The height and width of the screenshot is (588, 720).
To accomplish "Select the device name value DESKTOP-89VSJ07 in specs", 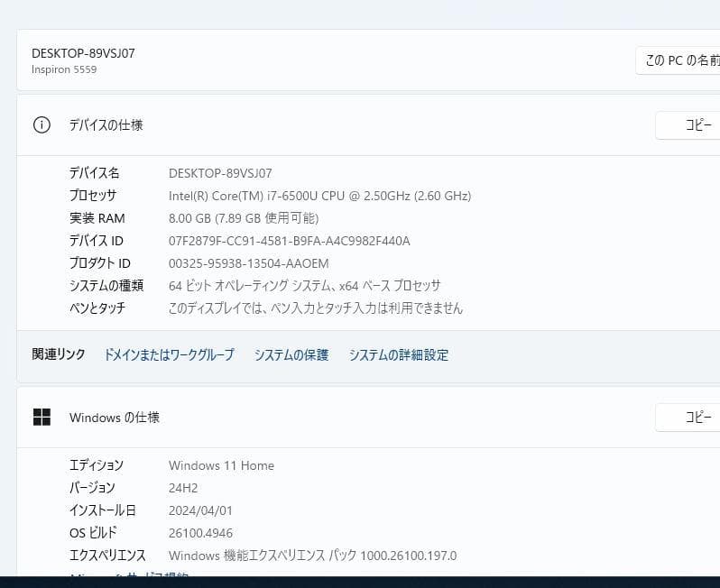I will (220, 173).
